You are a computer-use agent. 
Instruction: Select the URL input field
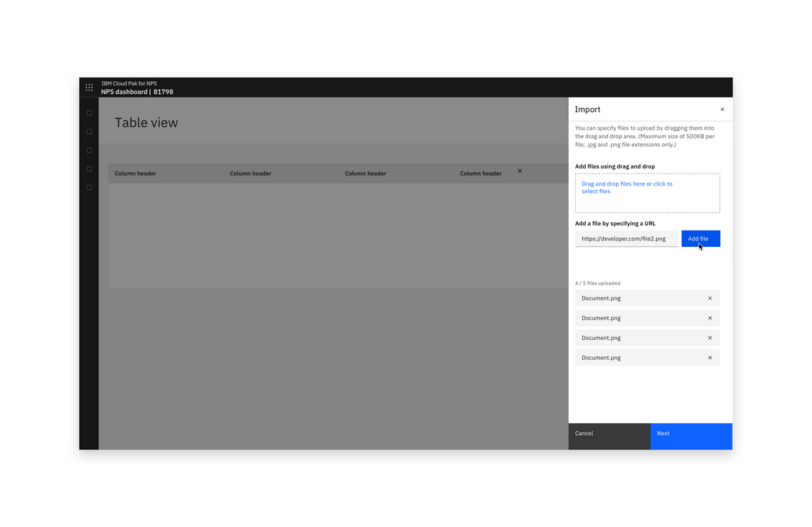pos(626,238)
